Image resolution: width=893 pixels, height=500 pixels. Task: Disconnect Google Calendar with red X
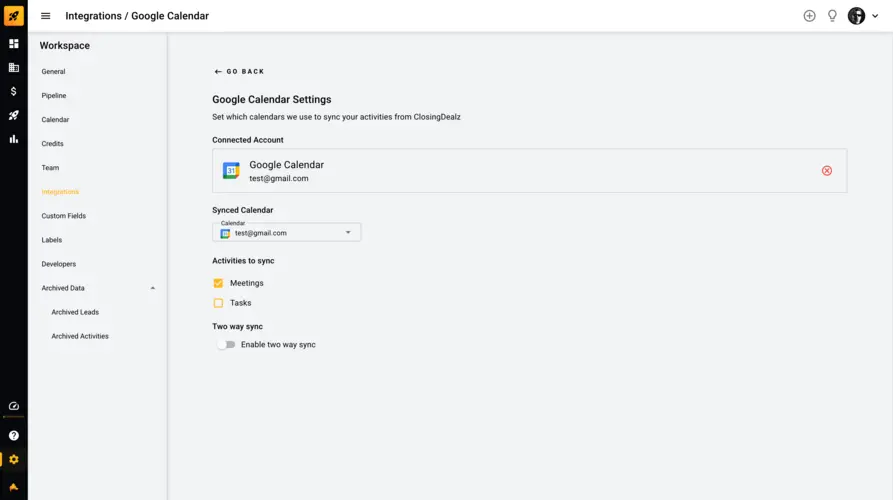point(826,171)
